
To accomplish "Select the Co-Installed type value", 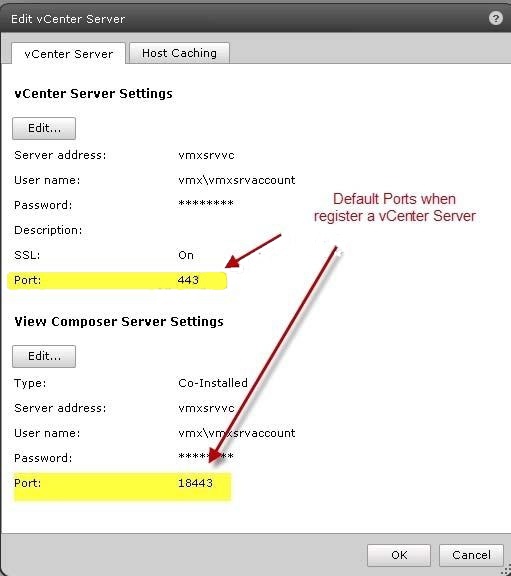I will pyautogui.click(x=213, y=383).
